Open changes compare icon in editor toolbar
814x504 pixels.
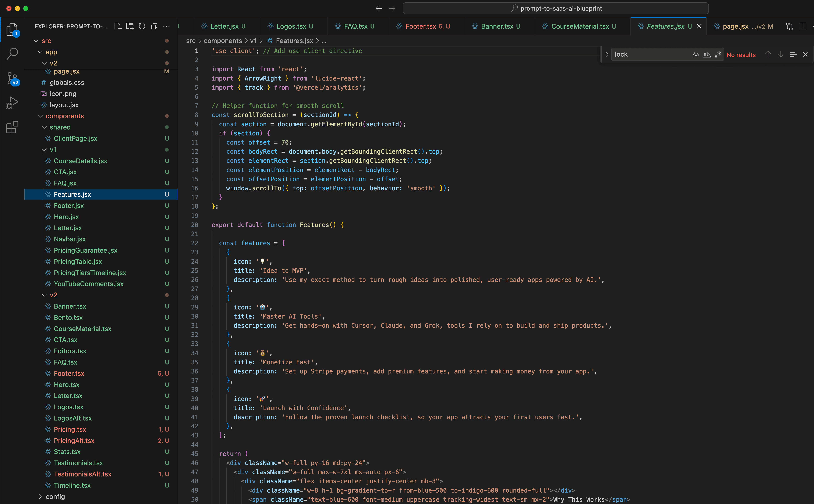pos(789,26)
